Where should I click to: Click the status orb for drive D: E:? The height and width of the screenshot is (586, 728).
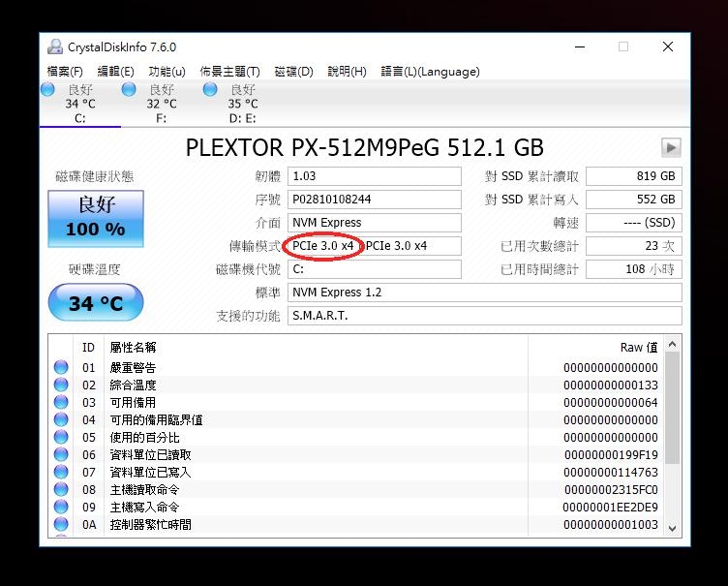210,89
